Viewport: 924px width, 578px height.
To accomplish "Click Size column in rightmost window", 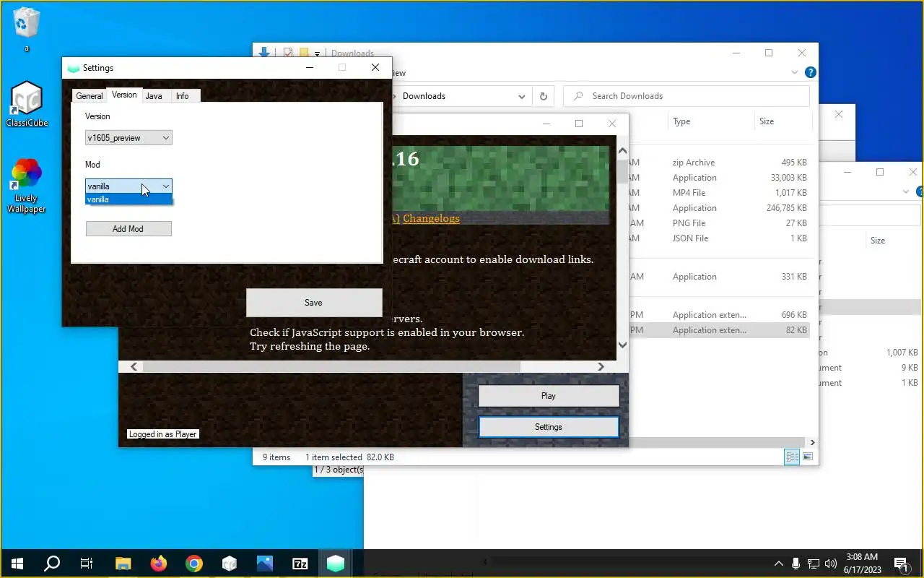I will point(878,241).
